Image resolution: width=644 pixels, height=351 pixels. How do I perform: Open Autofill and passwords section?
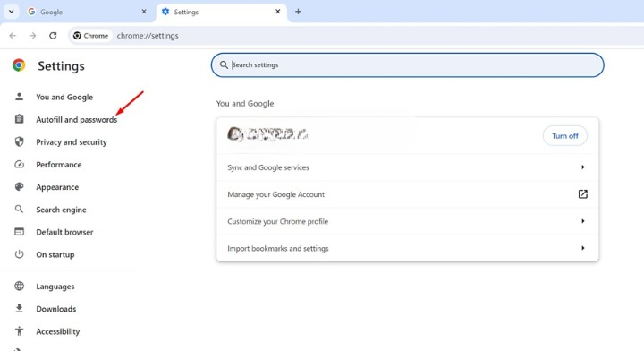pyautogui.click(x=76, y=120)
